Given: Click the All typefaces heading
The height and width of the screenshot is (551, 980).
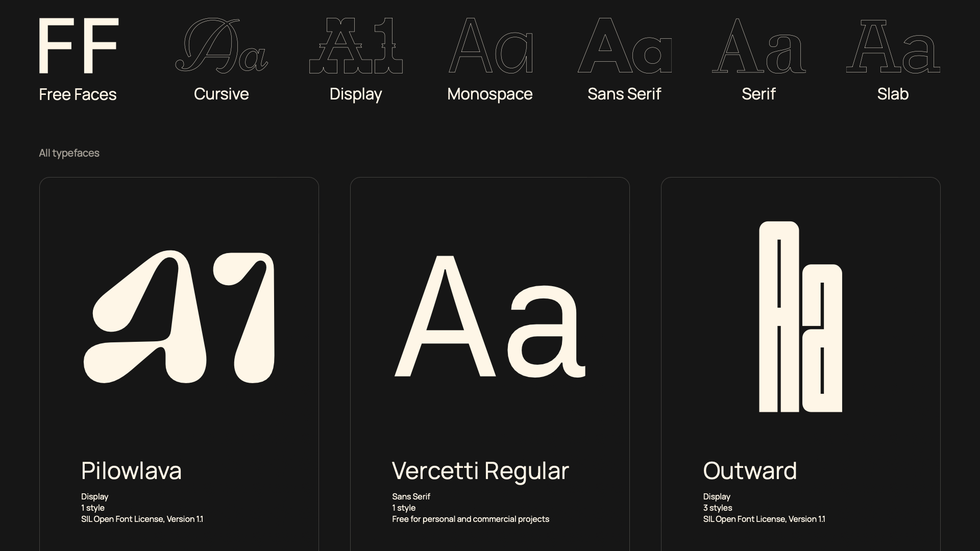Looking at the screenshot, I should pos(69,153).
